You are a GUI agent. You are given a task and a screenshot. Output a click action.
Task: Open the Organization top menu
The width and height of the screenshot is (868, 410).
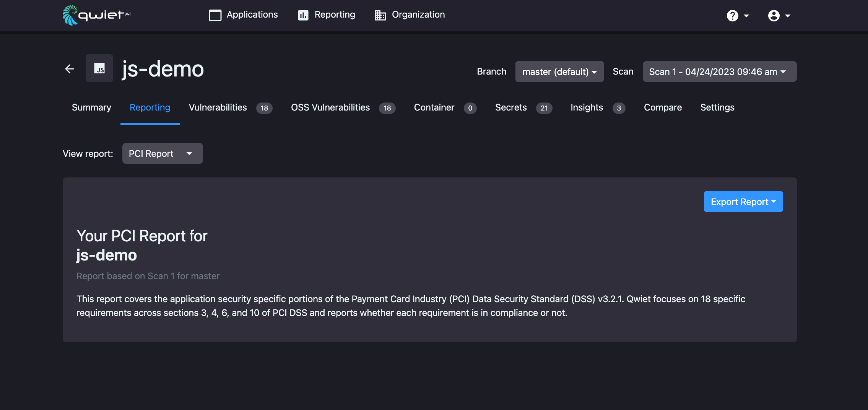pyautogui.click(x=410, y=15)
